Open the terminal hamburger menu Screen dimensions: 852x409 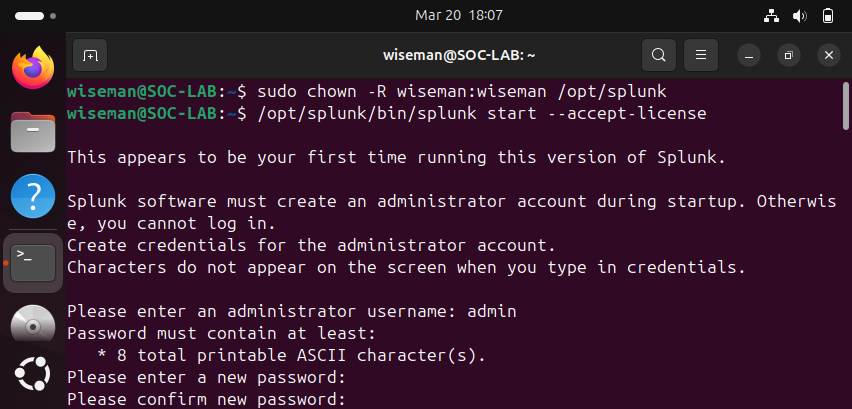point(702,55)
